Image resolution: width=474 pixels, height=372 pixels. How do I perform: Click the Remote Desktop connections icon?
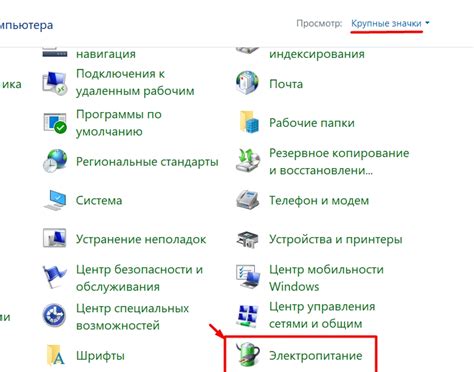[x=55, y=83]
